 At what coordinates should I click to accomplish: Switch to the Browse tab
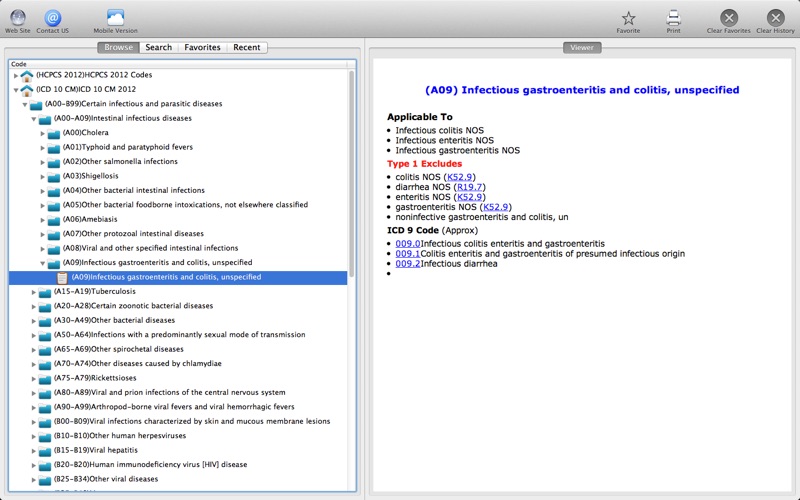(x=118, y=47)
